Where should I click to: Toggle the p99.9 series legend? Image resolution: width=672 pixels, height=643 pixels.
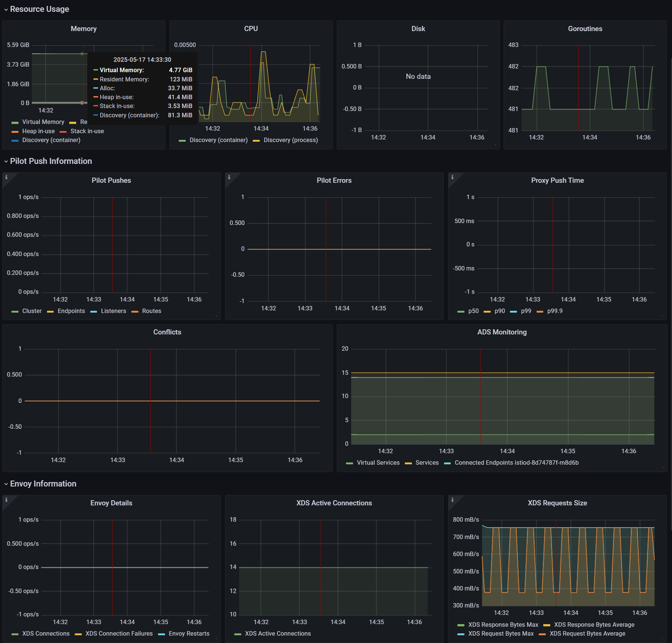tap(555, 311)
